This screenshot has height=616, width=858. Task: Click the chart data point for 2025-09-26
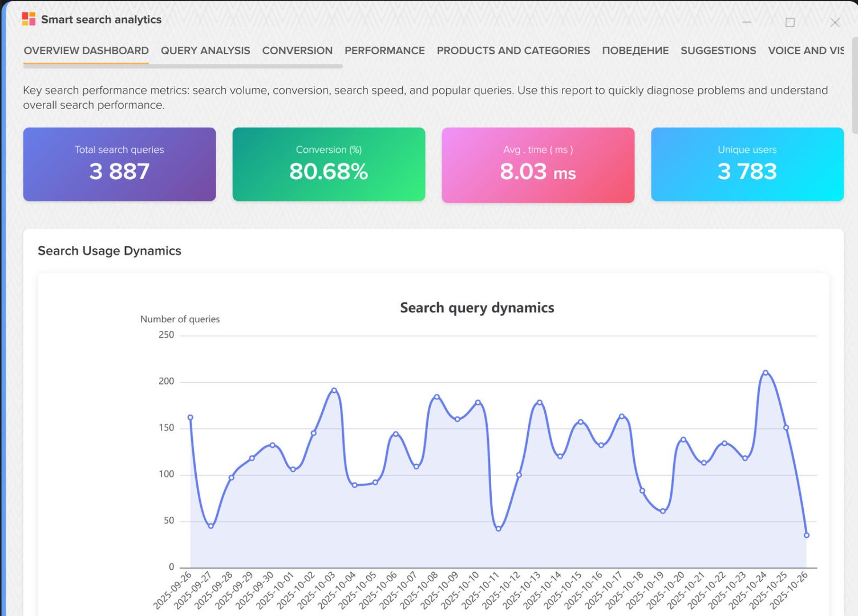click(x=191, y=418)
